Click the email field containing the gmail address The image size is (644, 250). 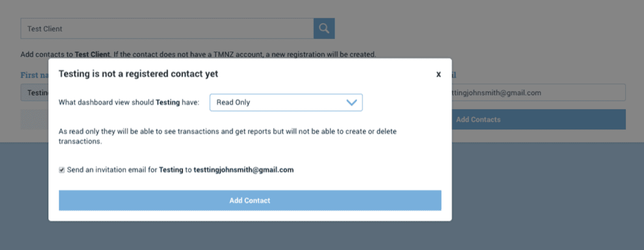pyautogui.click(x=538, y=93)
